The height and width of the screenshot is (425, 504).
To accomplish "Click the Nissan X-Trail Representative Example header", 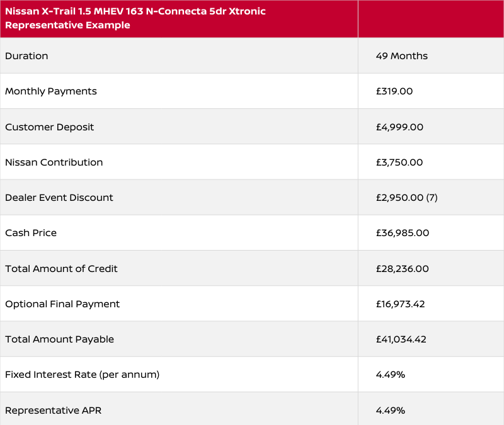I will [x=135, y=18].
